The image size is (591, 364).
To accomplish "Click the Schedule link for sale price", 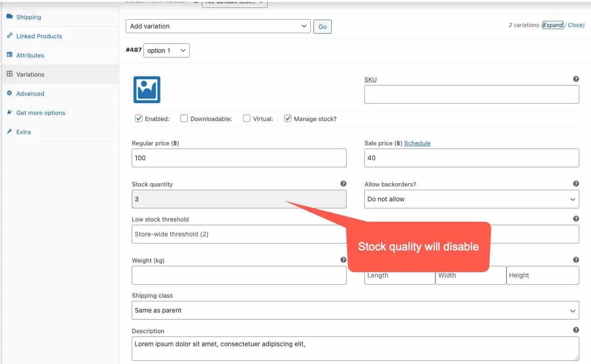I will click(x=417, y=143).
